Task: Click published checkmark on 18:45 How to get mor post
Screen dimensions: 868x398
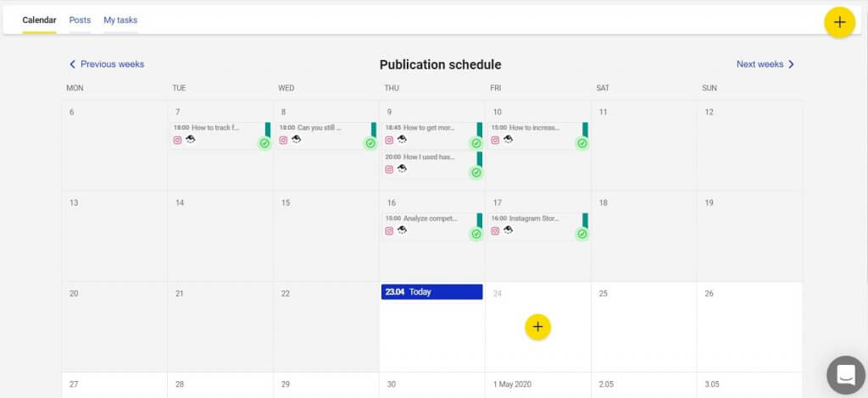Action: [x=476, y=143]
